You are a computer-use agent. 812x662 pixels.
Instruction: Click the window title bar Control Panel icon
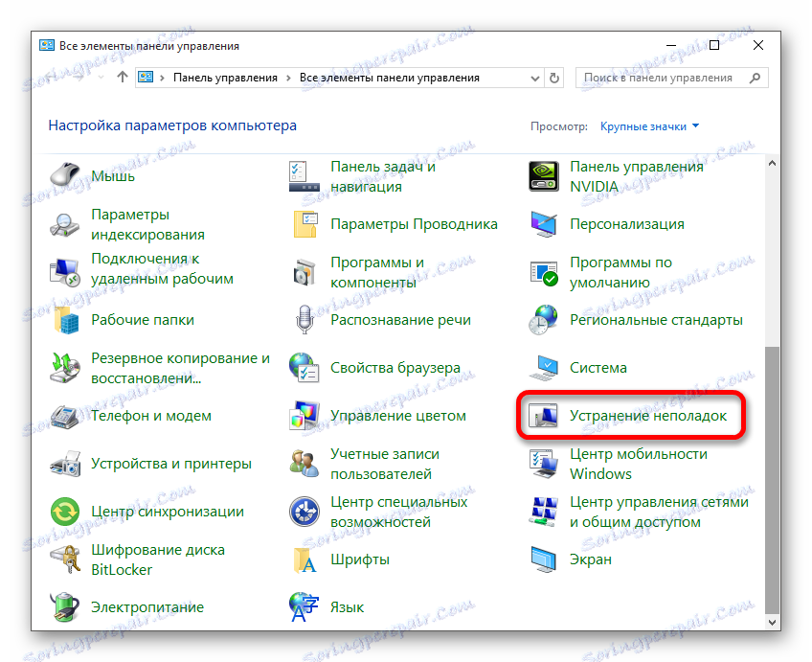47,46
